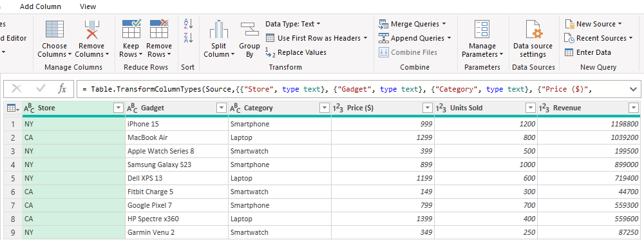Cancel the formula with the X icon
The height and width of the screenshot is (240, 644).
[x=17, y=88]
